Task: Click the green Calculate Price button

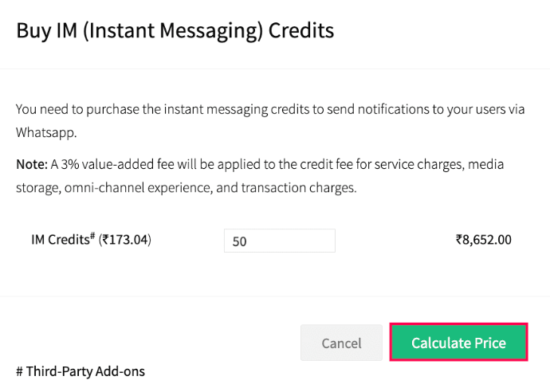Action: [458, 343]
